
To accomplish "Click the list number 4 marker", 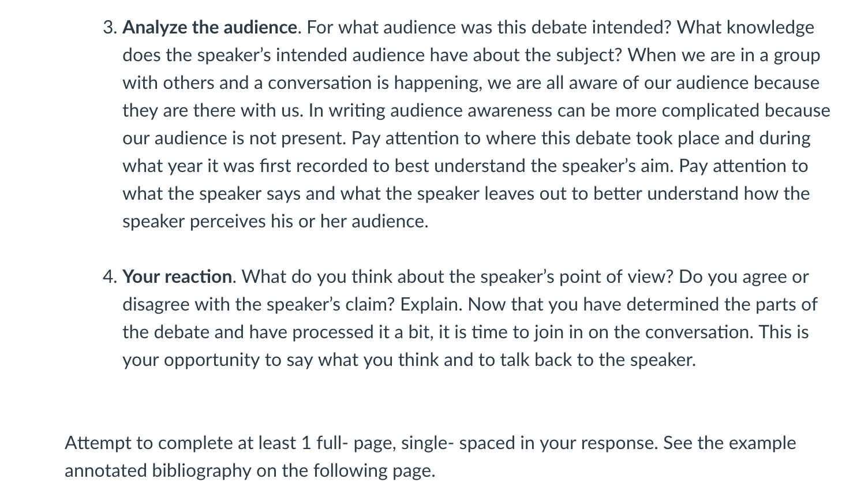I will coord(110,277).
